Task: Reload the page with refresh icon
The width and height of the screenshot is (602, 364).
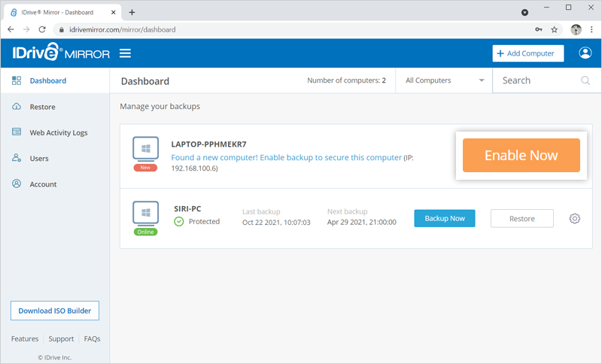Action: click(x=42, y=29)
